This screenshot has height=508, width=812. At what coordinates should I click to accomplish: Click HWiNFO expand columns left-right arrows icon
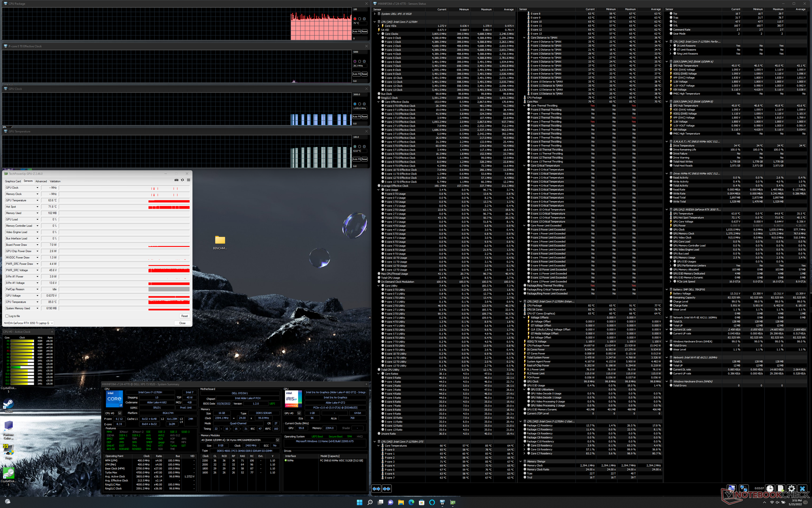(376, 489)
